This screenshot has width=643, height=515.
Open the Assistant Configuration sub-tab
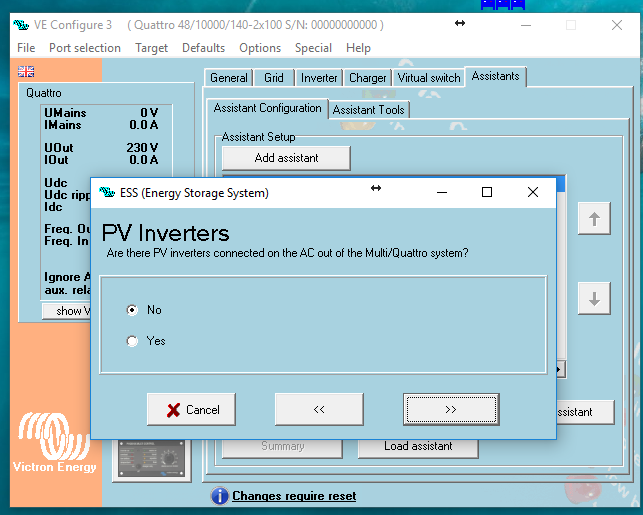click(267, 108)
